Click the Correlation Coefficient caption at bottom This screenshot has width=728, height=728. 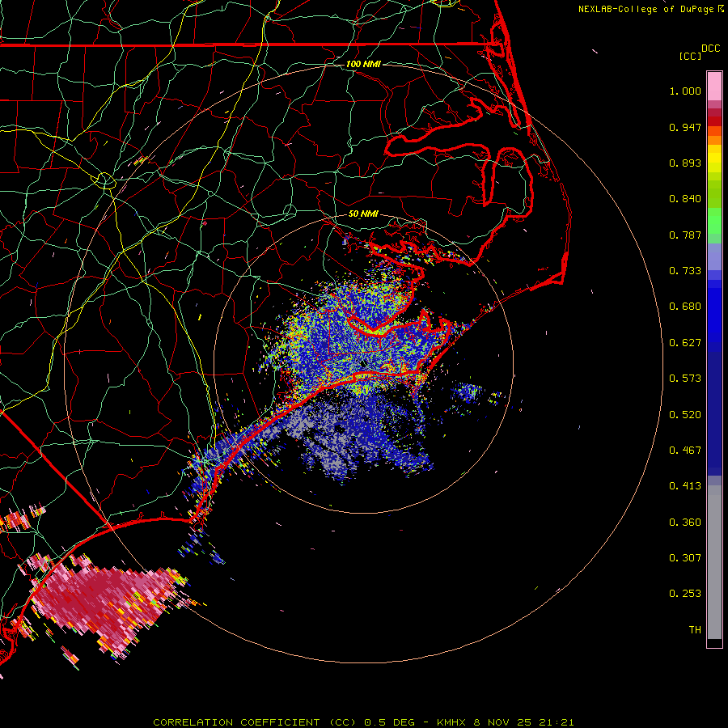[363, 722]
